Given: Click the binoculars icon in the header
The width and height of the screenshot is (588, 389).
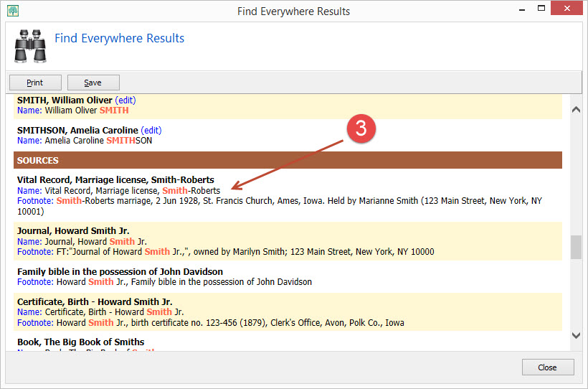Looking at the screenshot, I should [30, 46].
